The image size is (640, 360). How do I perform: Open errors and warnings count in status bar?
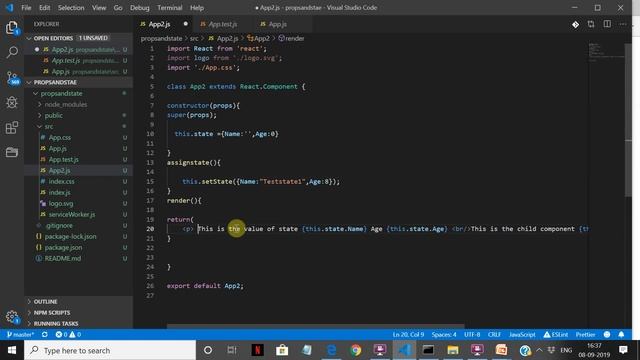click(x=68, y=334)
